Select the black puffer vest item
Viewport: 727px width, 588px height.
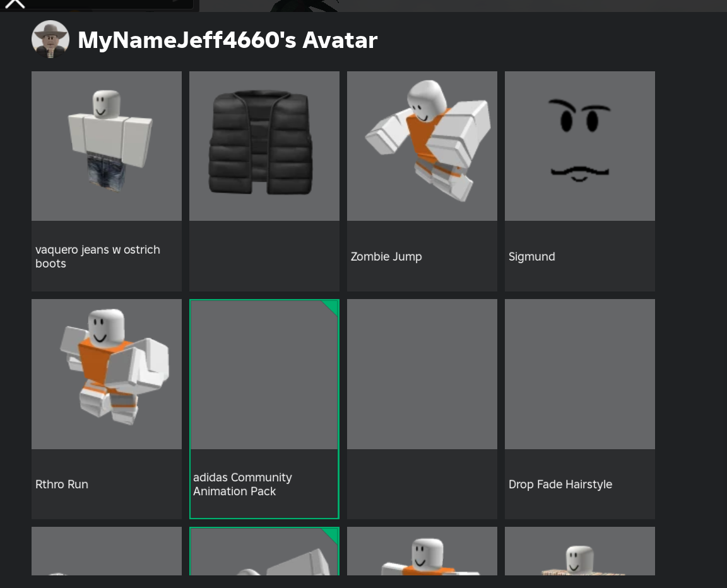click(x=264, y=146)
